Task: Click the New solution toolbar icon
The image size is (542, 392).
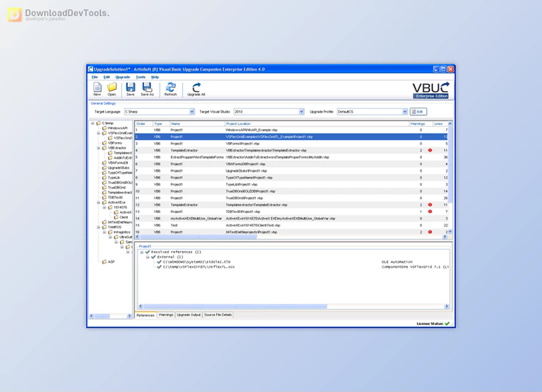Action: 97,87
